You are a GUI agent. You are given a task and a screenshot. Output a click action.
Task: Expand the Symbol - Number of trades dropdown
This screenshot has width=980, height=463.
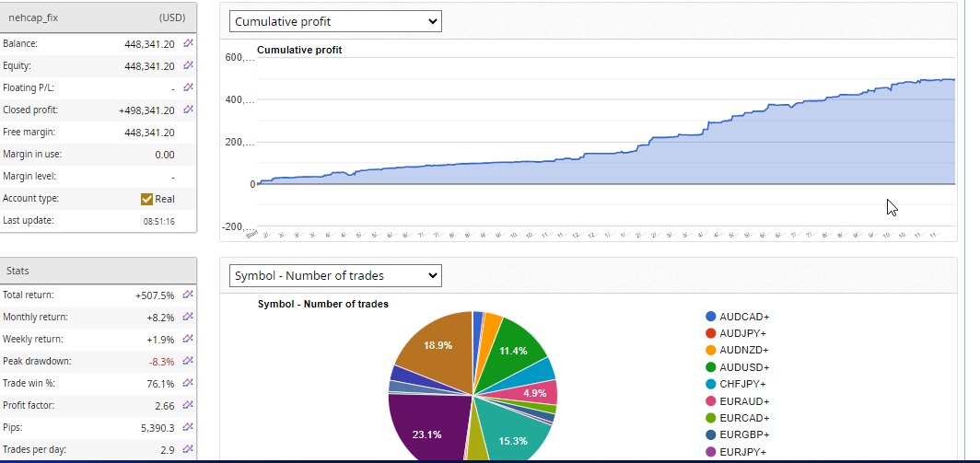tap(336, 275)
